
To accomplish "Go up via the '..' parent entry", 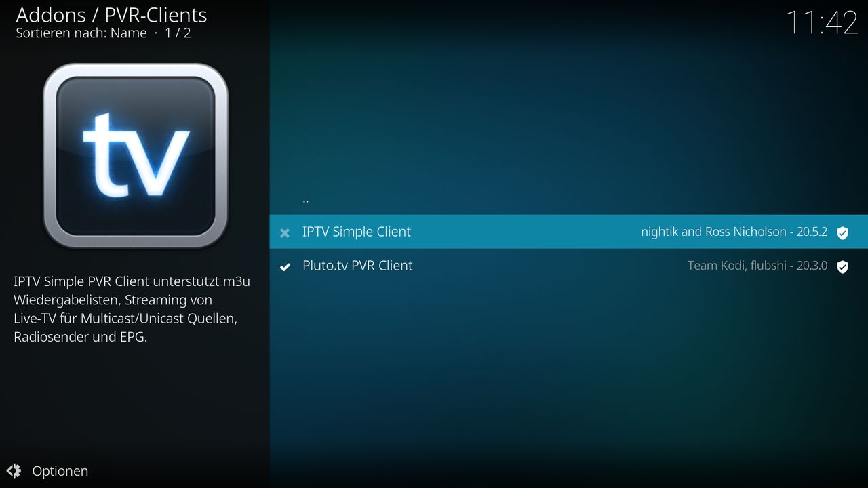I will click(306, 201).
